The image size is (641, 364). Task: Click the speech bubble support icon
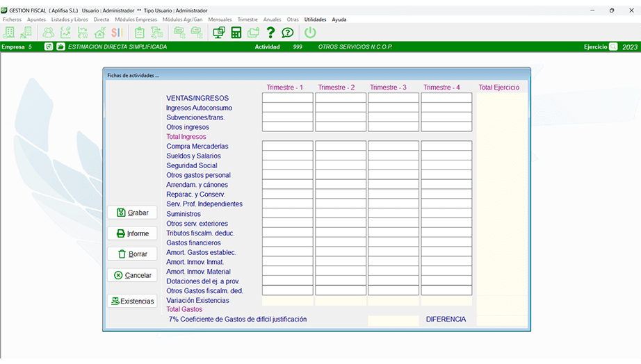(x=287, y=33)
